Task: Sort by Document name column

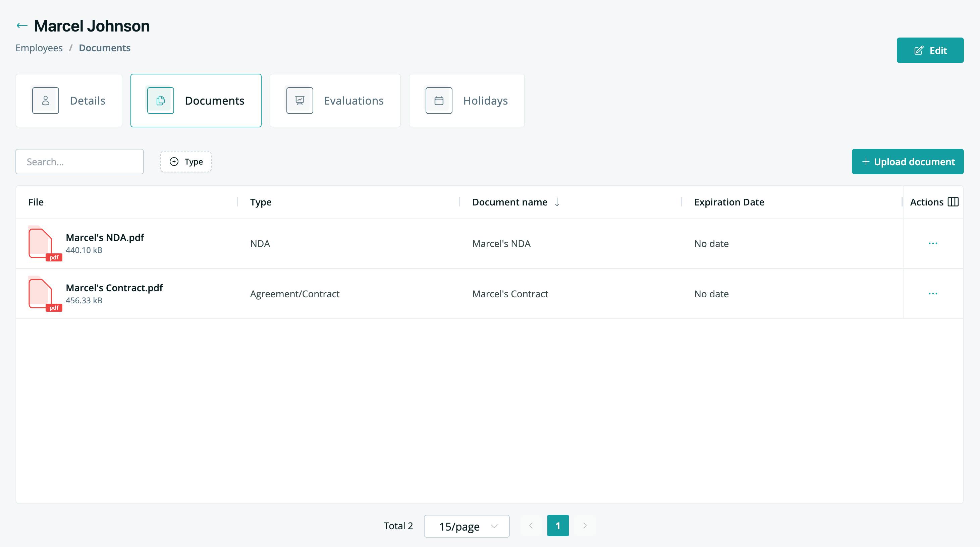Action: coord(510,202)
